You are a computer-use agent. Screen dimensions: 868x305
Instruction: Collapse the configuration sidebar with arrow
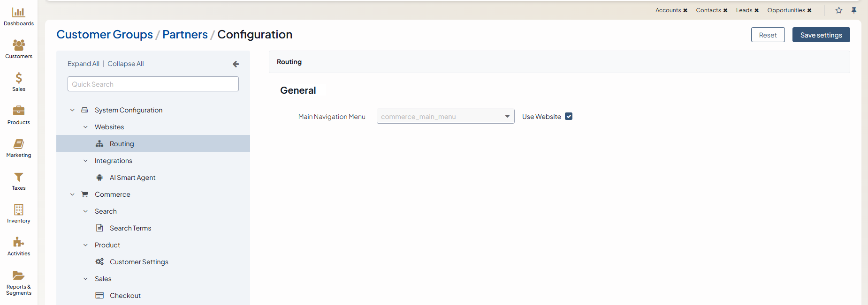pos(236,64)
